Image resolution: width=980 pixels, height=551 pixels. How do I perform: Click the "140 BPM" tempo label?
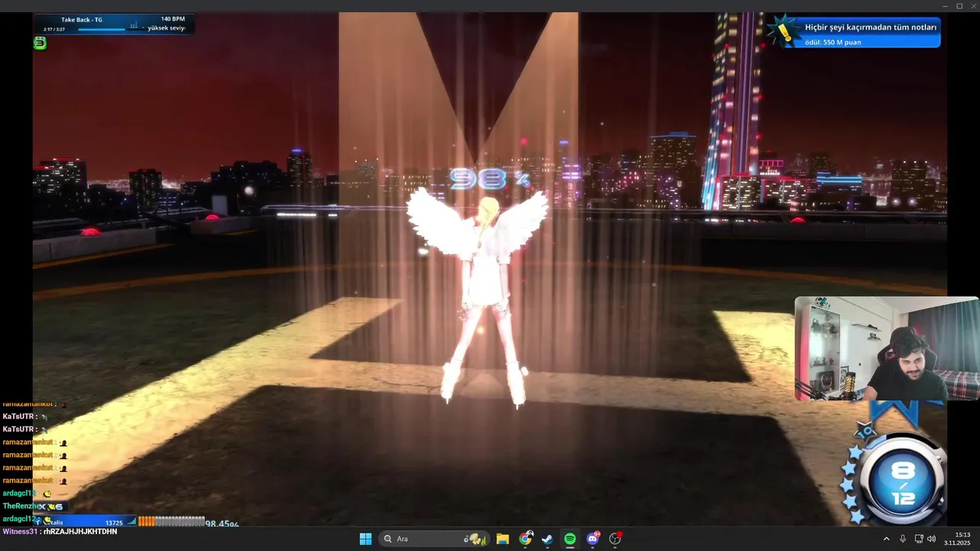pos(173,19)
